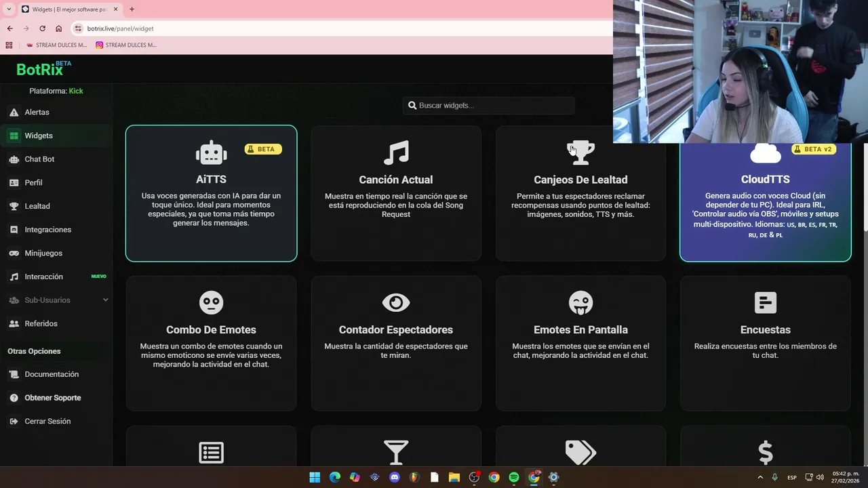The height and width of the screenshot is (488, 868).
Task: Click the Otras Opciones heading
Action: (x=34, y=351)
